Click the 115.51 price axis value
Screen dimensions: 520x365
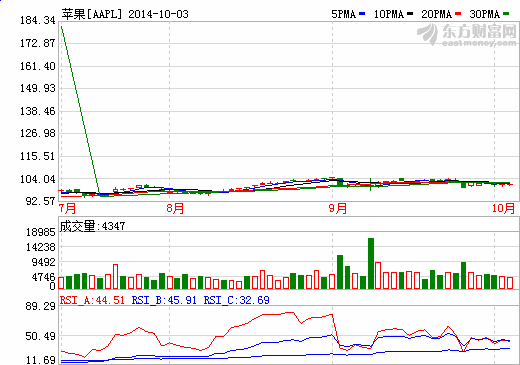click(x=38, y=156)
